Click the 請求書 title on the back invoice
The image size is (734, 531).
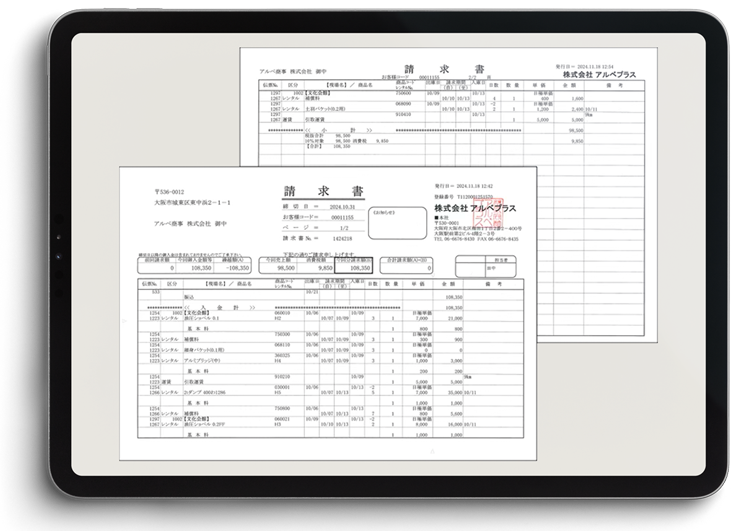(x=444, y=69)
